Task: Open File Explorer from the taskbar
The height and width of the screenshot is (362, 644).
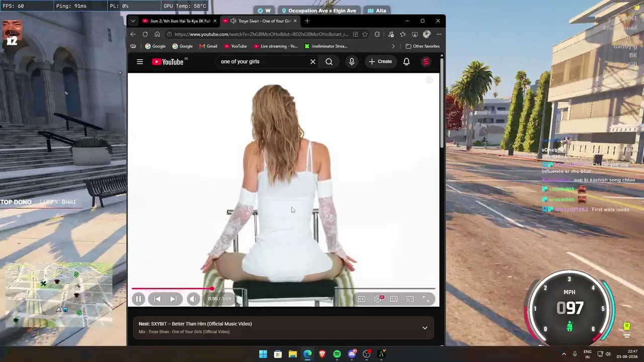Action: tap(292, 354)
